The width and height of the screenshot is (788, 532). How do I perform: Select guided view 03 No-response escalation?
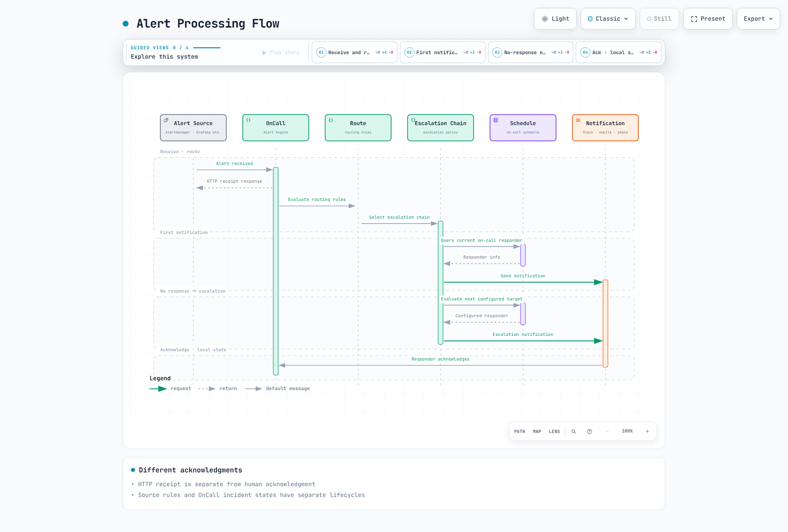pyautogui.click(x=530, y=52)
